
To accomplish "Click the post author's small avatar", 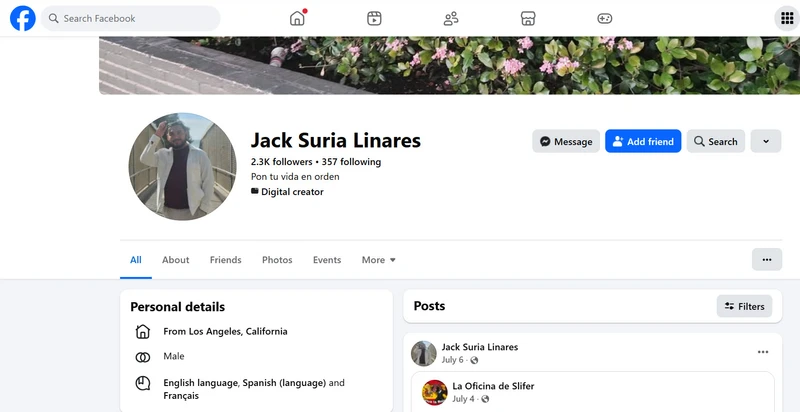I will pos(423,353).
